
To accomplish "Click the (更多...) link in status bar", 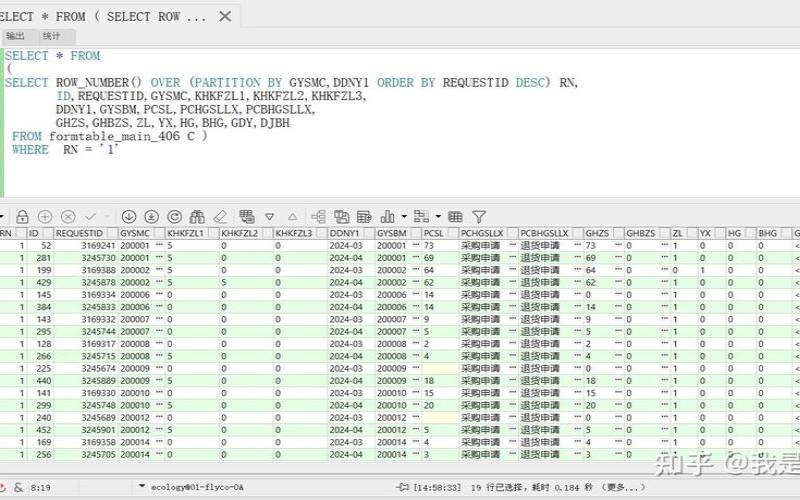I will [623, 488].
